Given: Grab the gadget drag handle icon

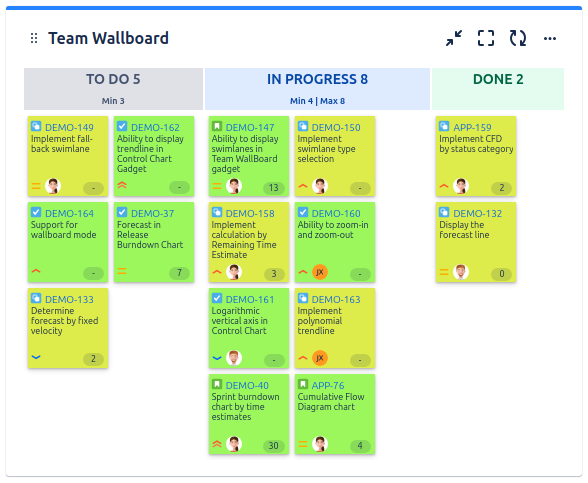Looking at the screenshot, I should click(x=34, y=38).
